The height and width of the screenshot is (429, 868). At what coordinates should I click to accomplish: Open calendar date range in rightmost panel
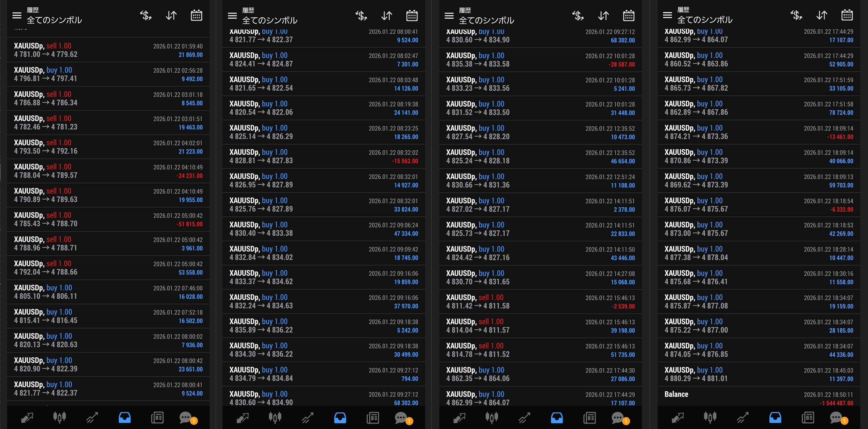point(847,15)
